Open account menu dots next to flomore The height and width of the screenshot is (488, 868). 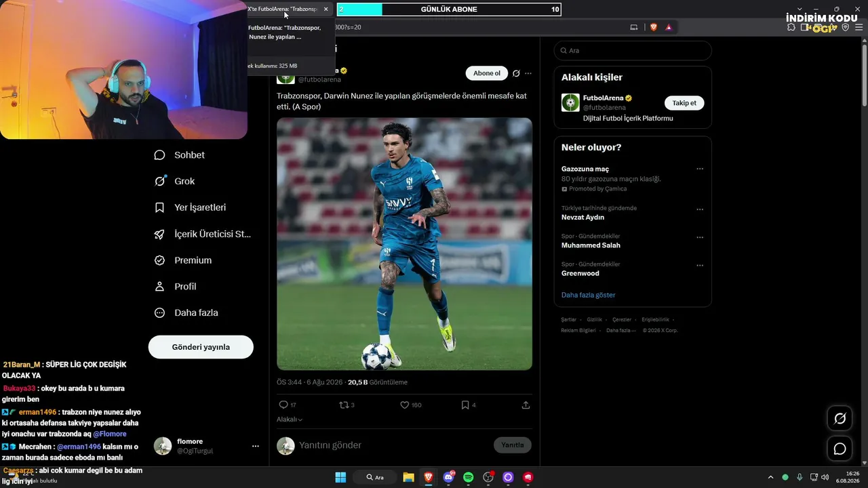[256, 446]
